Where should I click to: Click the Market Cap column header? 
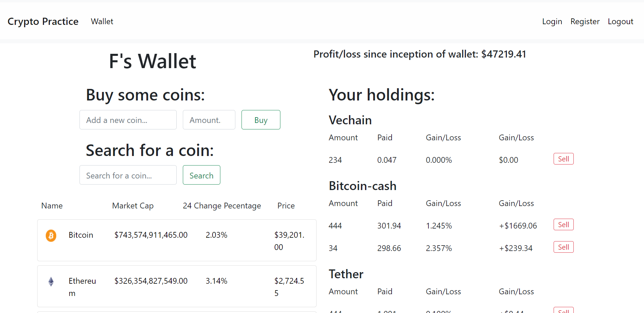[133, 205]
